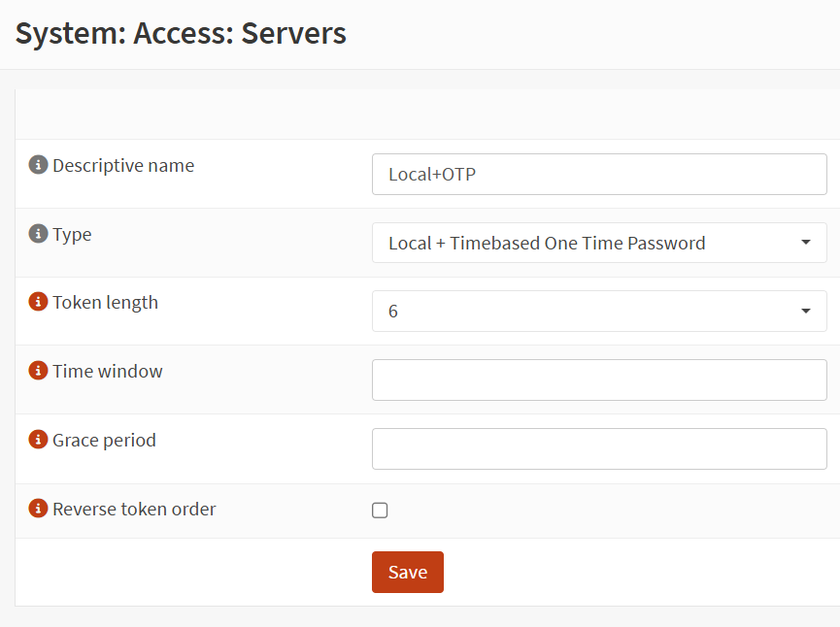The height and width of the screenshot is (627, 840).
Task: Click info icon next to Reverse token order
Action: tap(38, 509)
